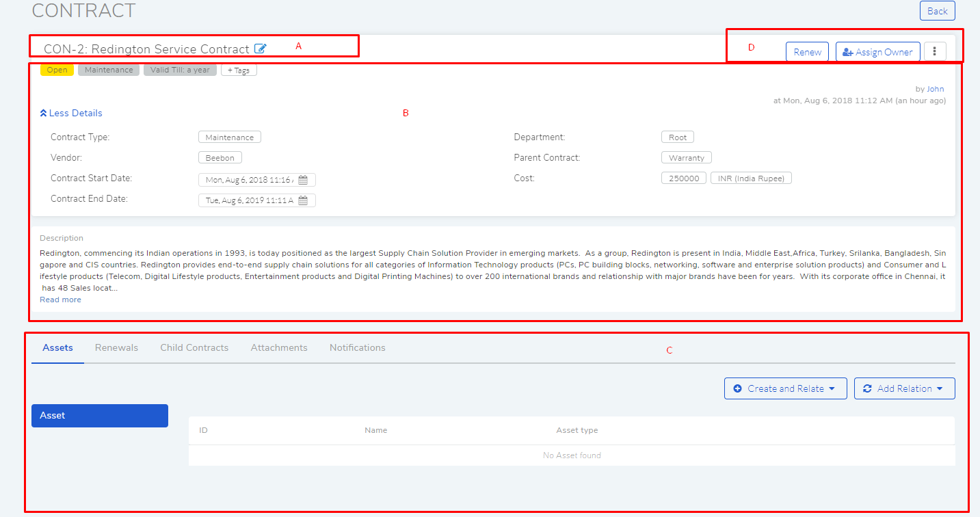Click the Open status tag

point(57,70)
